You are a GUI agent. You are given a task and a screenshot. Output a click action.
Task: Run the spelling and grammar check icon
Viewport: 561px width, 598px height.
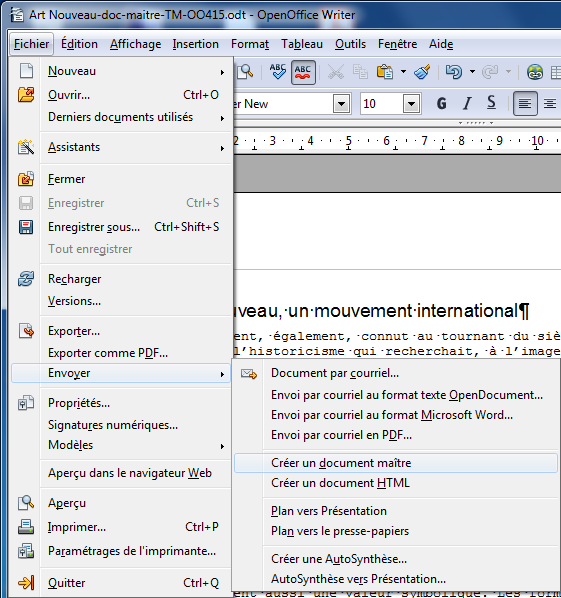point(277,72)
